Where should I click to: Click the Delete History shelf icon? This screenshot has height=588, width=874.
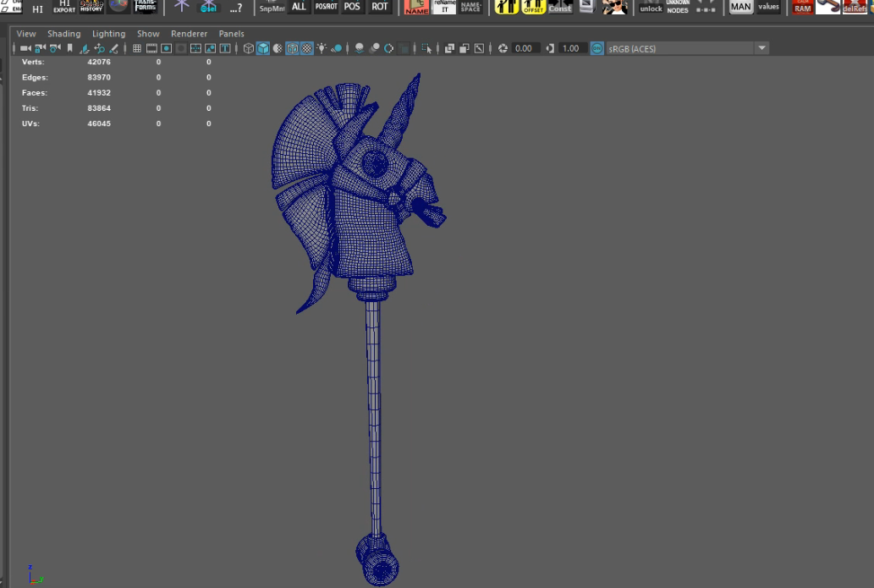pyautogui.click(x=91, y=7)
